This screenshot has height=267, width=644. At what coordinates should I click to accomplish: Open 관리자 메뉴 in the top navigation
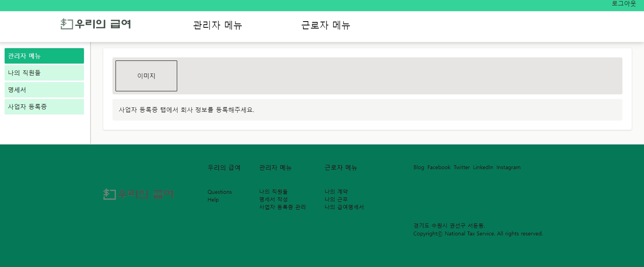tap(218, 25)
